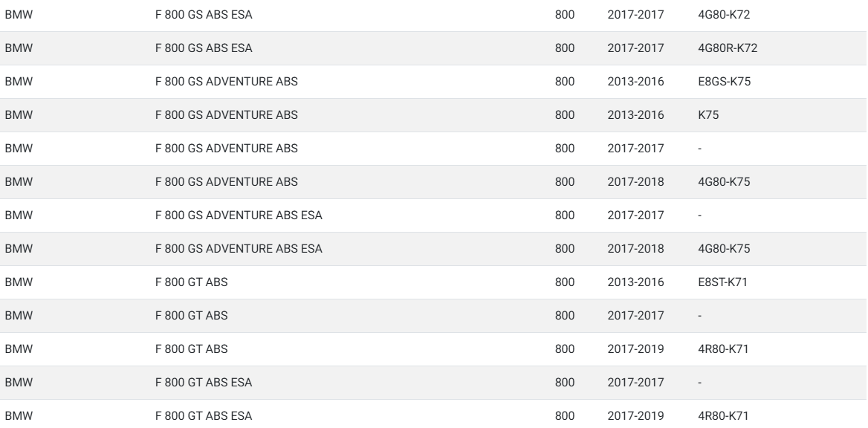
Task: Select the E8GS-K75 code entry
Action: click(724, 82)
